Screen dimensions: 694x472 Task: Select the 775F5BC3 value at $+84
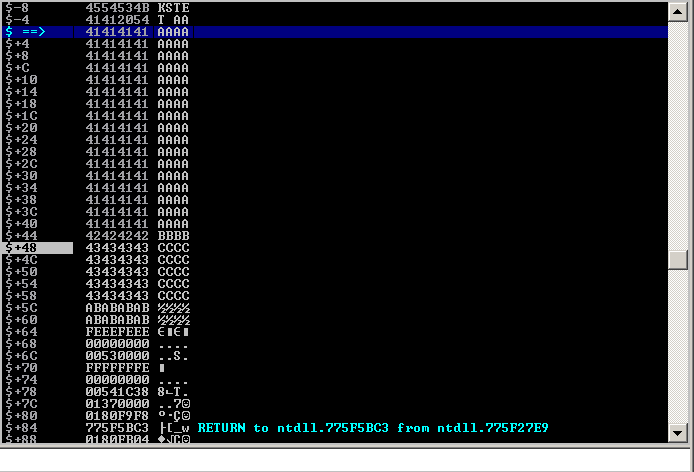click(117, 427)
